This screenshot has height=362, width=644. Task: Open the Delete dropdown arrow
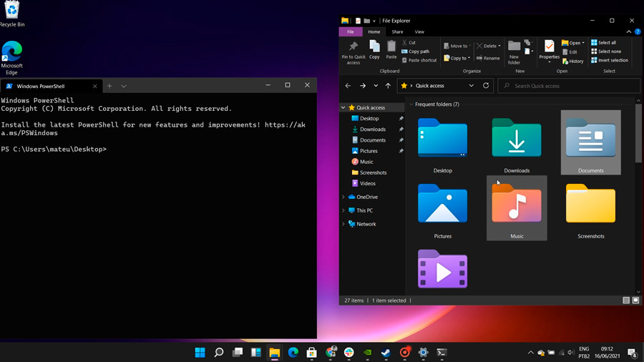[499, 46]
